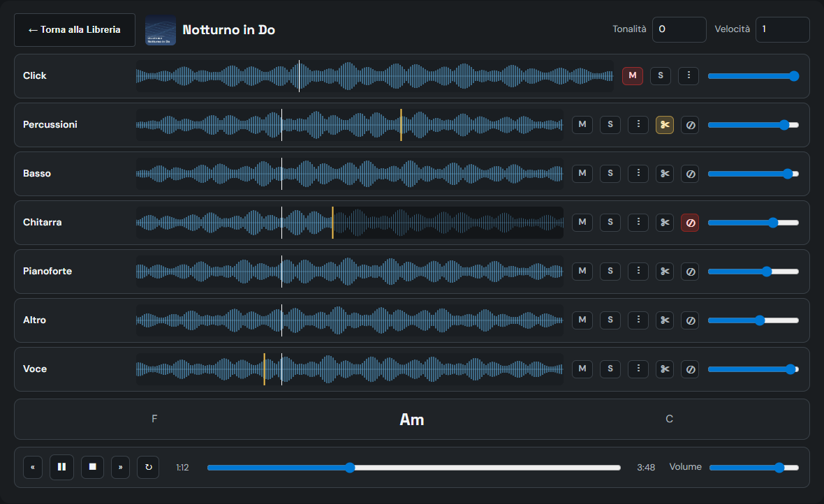Solo the Percussioni track
Image resolution: width=824 pixels, height=504 pixels.
610,124
